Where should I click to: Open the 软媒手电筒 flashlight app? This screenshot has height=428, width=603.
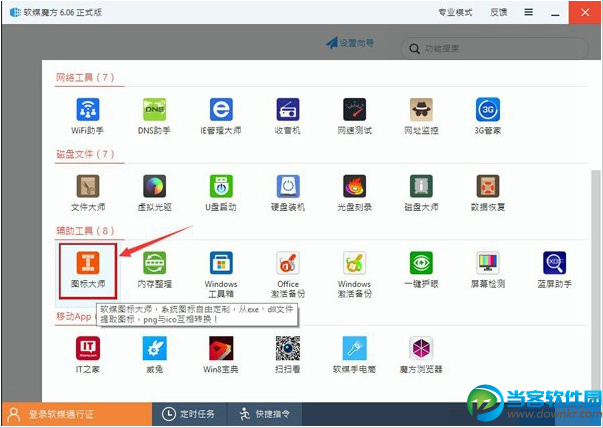[x=355, y=355]
